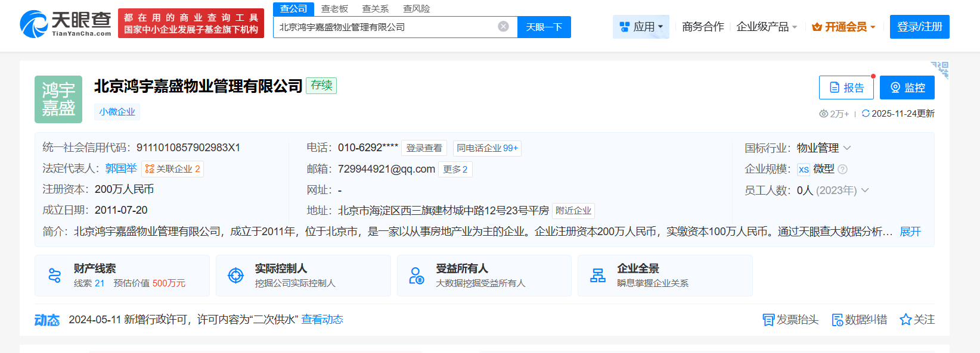Open the 查看动态 link

(322, 320)
